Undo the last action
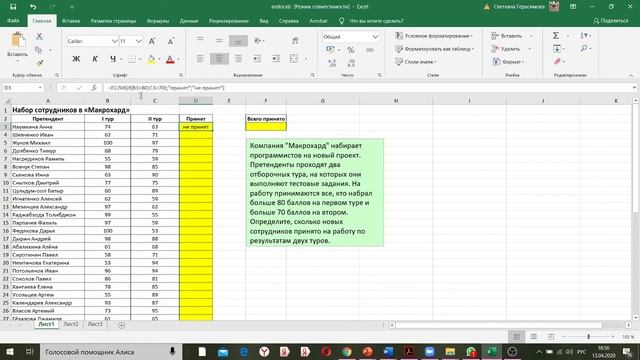The height and width of the screenshot is (360, 640). click(33, 7)
